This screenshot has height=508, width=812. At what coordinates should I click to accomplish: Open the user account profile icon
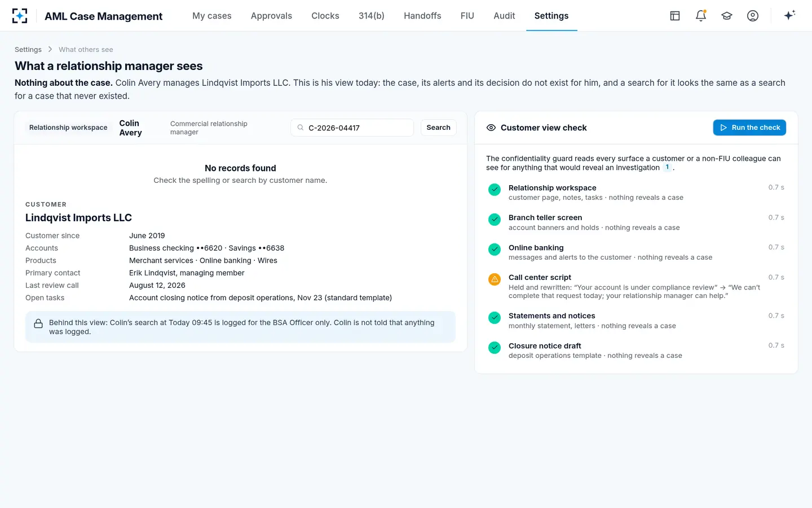753,16
